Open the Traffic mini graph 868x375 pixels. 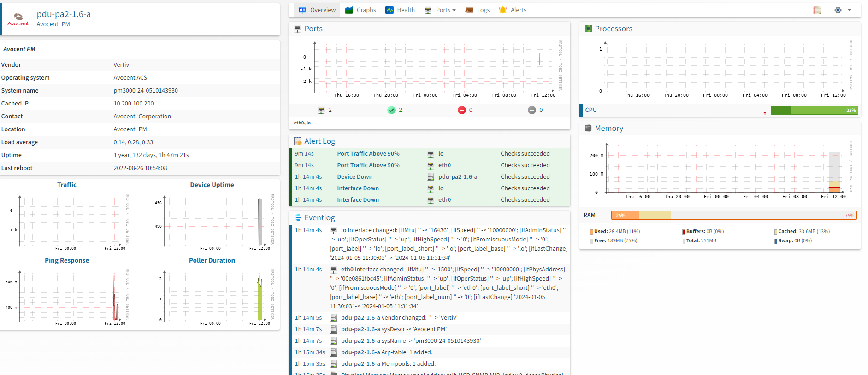coord(67,222)
